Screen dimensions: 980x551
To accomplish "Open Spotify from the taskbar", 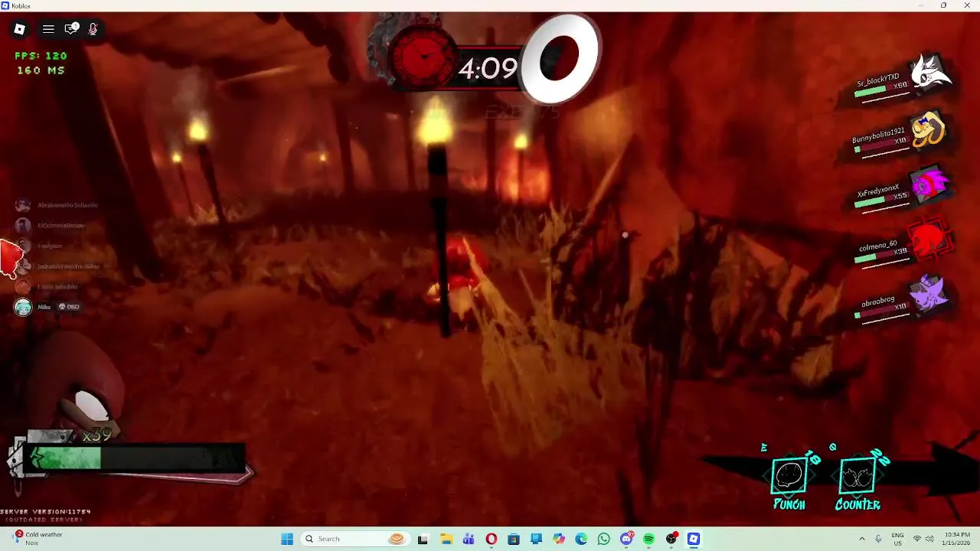I will coord(648,539).
